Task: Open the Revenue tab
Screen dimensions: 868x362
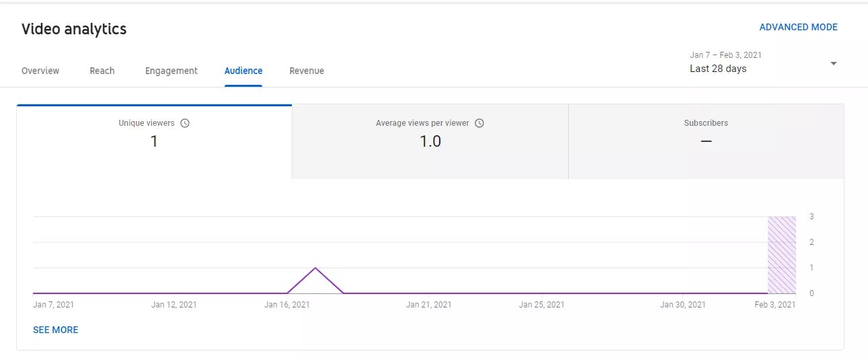Action: coord(307,71)
